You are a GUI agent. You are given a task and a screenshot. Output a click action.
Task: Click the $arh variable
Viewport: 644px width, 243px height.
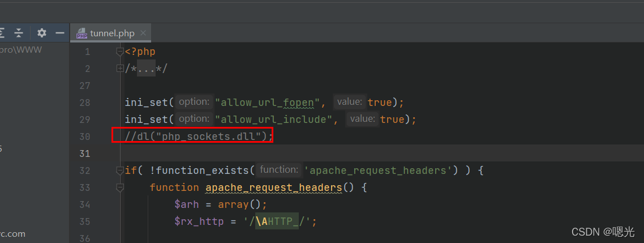point(187,204)
